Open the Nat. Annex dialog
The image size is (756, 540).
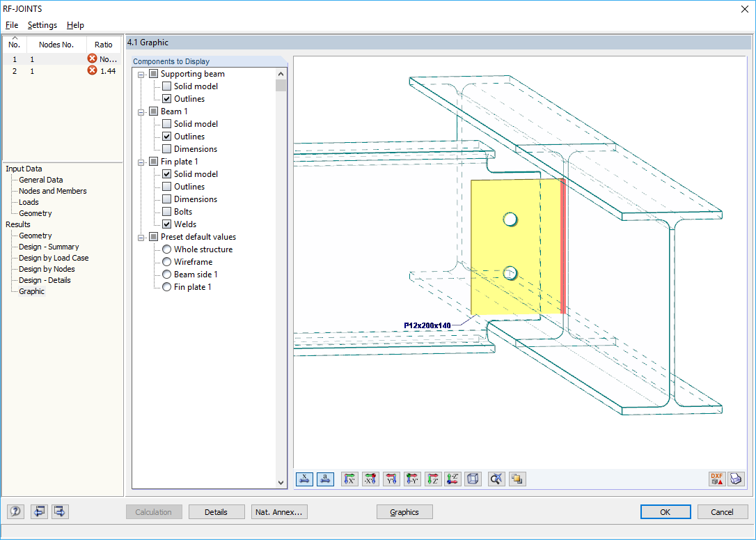[278, 511]
